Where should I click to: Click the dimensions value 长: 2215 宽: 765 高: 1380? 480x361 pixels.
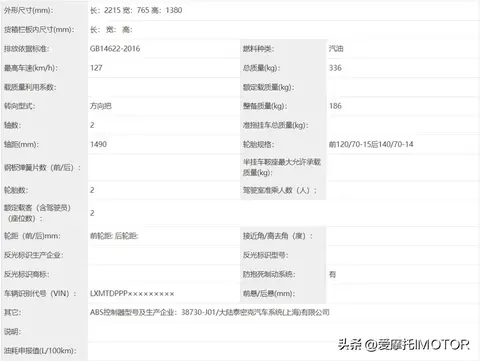click(136, 10)
